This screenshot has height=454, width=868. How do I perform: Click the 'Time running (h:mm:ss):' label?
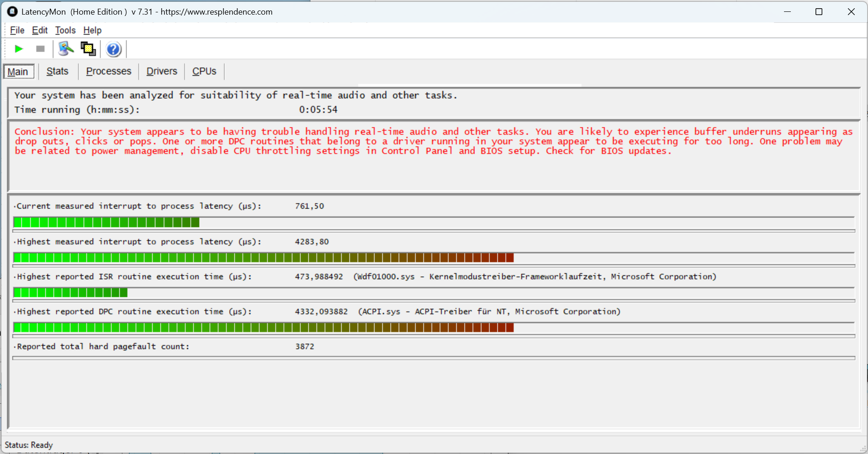(x=77, y=110)
